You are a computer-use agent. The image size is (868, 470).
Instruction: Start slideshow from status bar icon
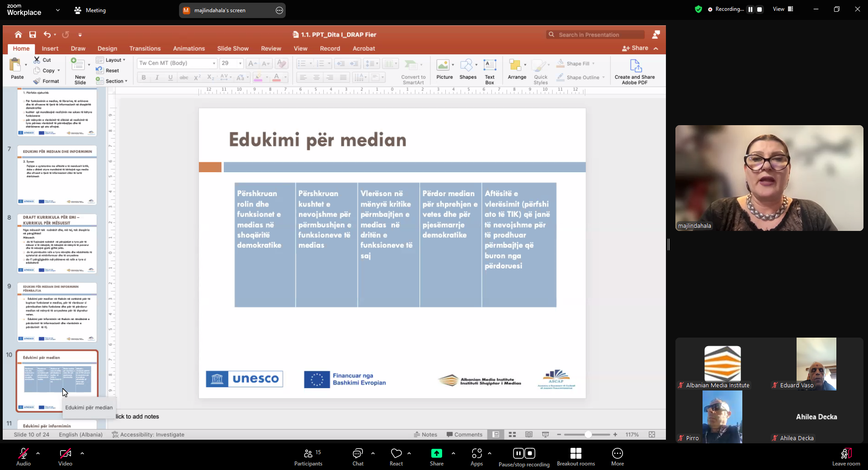click(546, 434)
